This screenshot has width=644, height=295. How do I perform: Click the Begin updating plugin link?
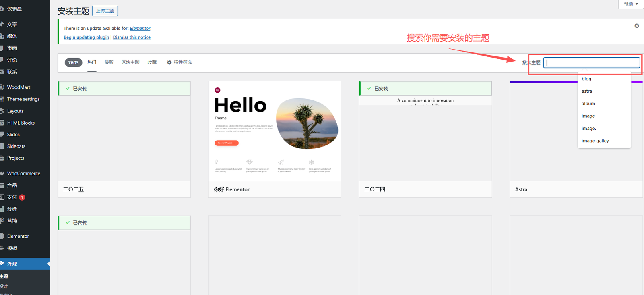(86, 37)
